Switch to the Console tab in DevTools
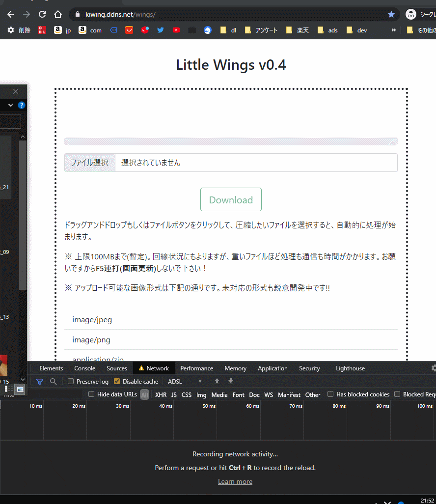 click(84, 368)
